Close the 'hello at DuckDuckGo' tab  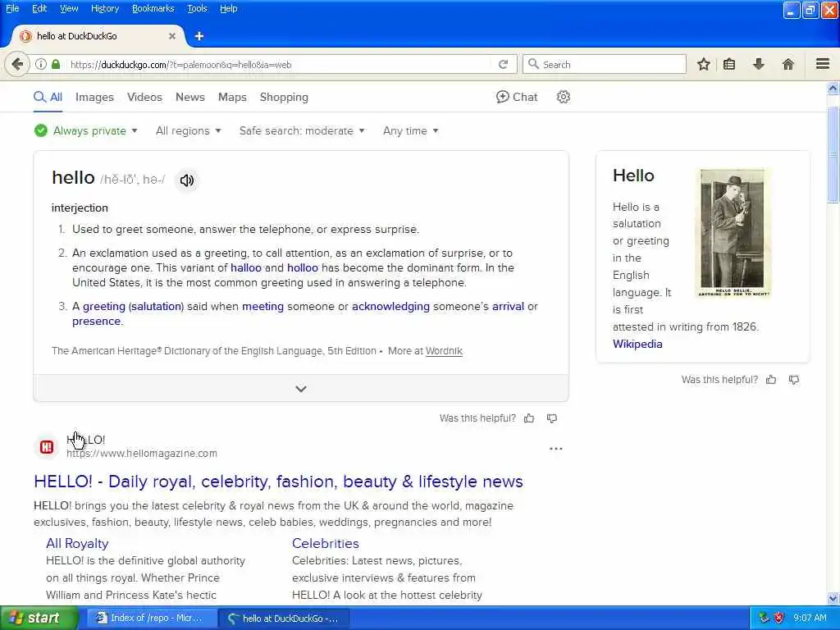(x=172, y=36)
